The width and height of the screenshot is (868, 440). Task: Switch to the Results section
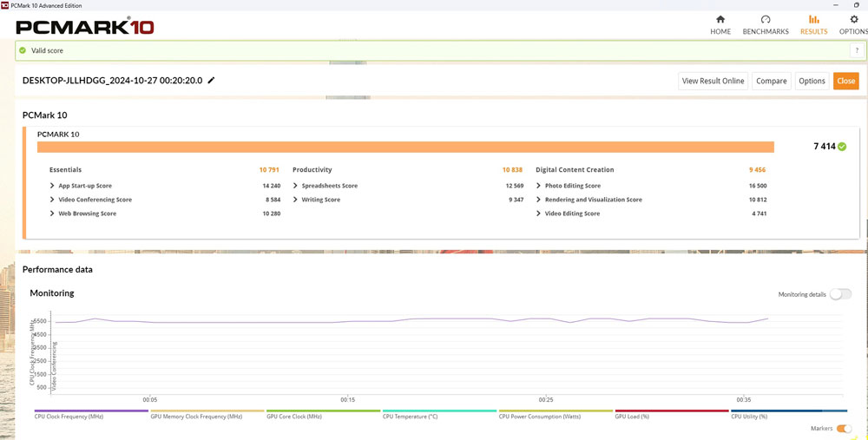point(814,25)
